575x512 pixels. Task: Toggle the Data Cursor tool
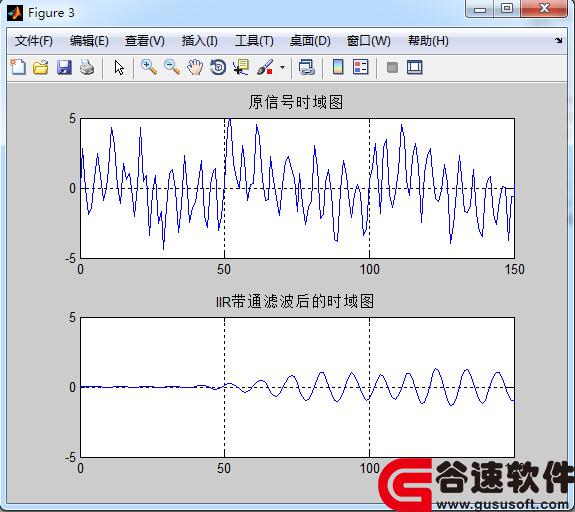point(241,67)
